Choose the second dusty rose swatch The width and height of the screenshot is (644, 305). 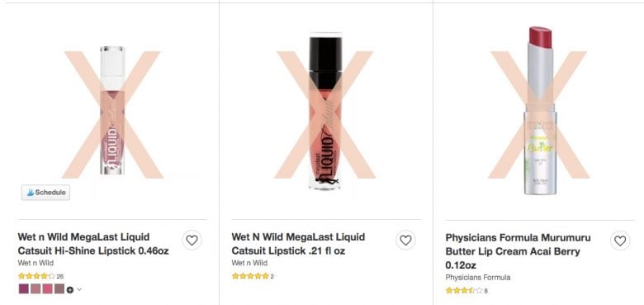tap(36, 289)
